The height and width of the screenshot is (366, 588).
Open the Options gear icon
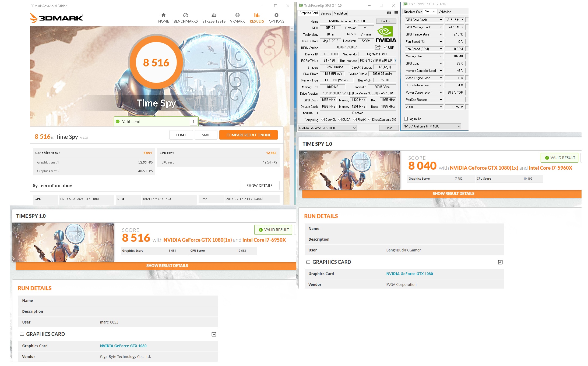click(276, 15)
